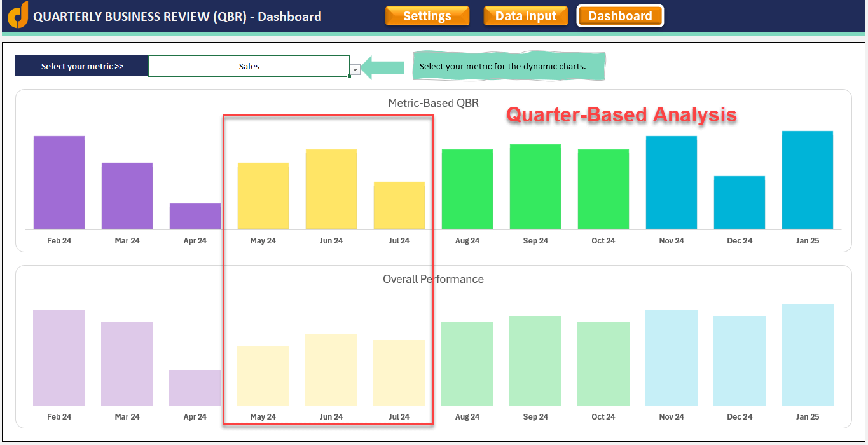Click the Apr 24 purple bar
868x445 pixels.
[195, 216]
